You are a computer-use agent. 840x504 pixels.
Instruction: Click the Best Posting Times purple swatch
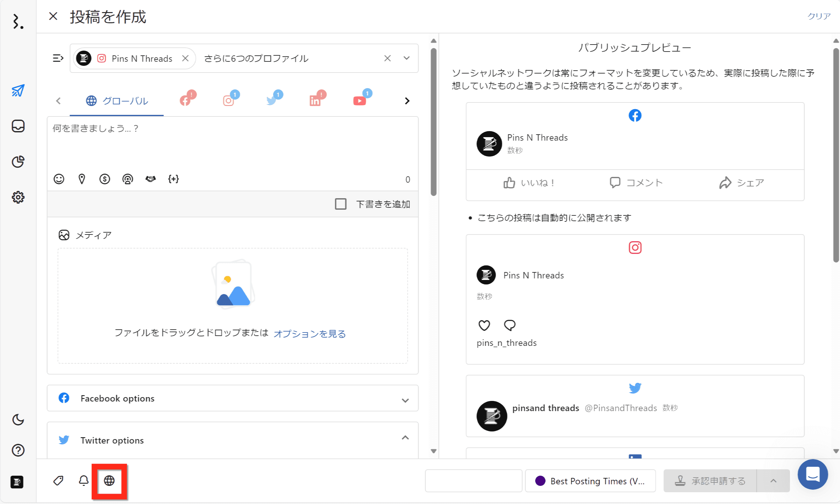pos(540,481)
